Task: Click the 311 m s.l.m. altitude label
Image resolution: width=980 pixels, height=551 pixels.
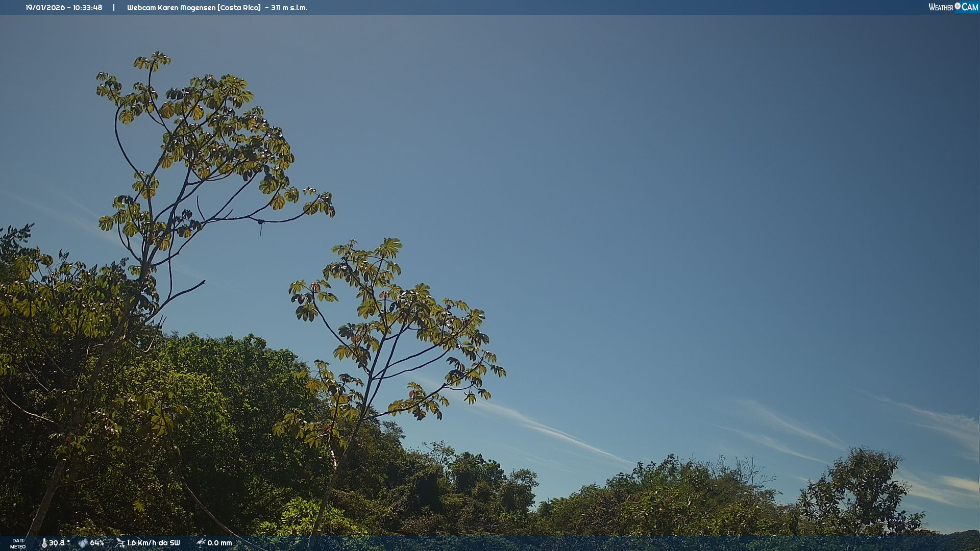Action: (289, 8)
